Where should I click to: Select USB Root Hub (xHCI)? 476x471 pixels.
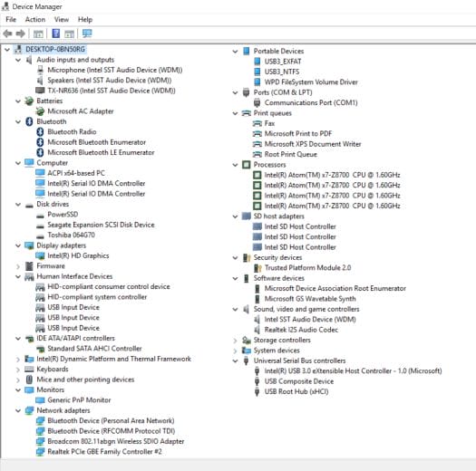[x=296, y=391]
